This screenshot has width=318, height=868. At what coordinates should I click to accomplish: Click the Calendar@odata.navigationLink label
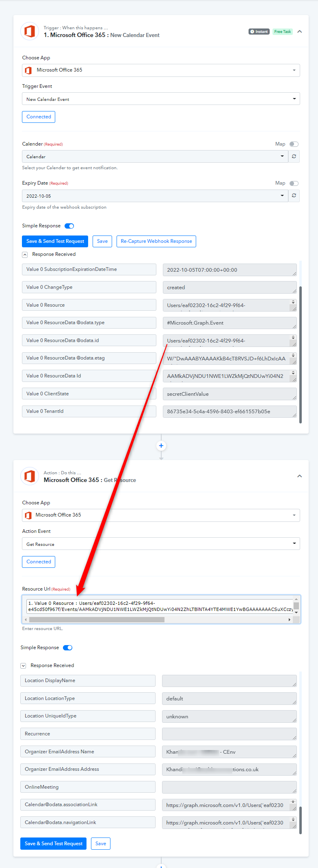click(x=88, y=822)
